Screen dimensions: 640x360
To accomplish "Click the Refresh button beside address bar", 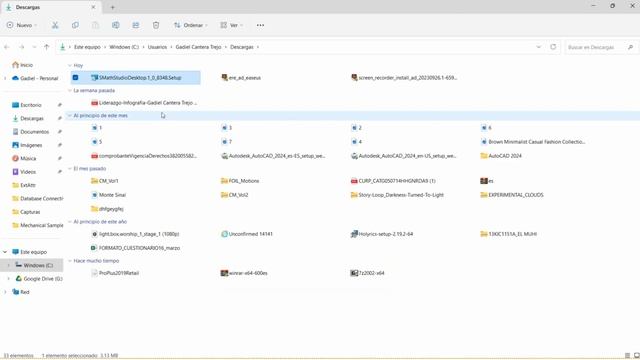I will coord(553,47).
